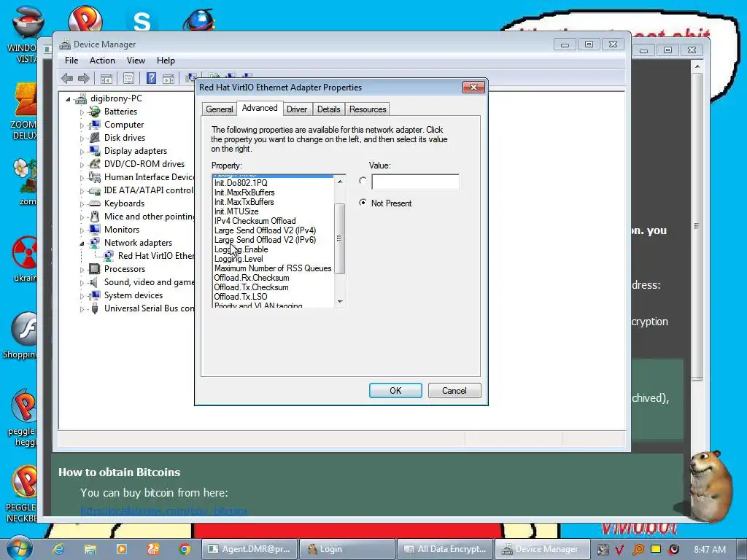Click the Universal Serial Bus controllers icon
The image size is (747, 560).
coord(95,308)
